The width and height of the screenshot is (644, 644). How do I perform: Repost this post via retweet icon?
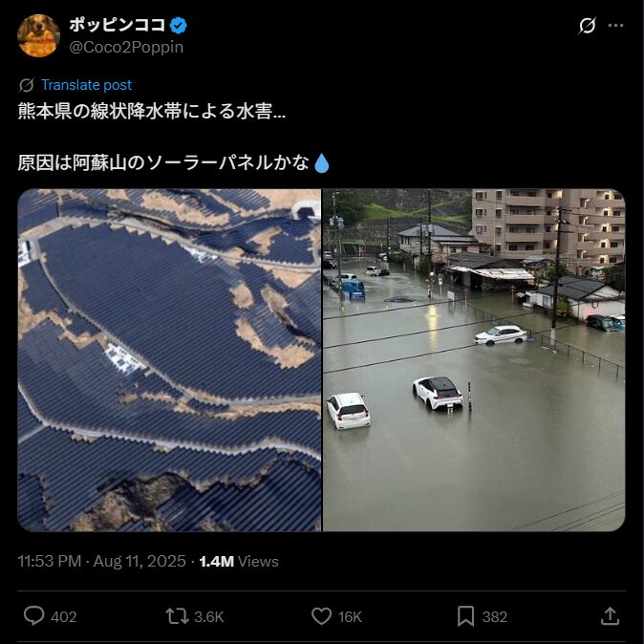coord(177,616)
